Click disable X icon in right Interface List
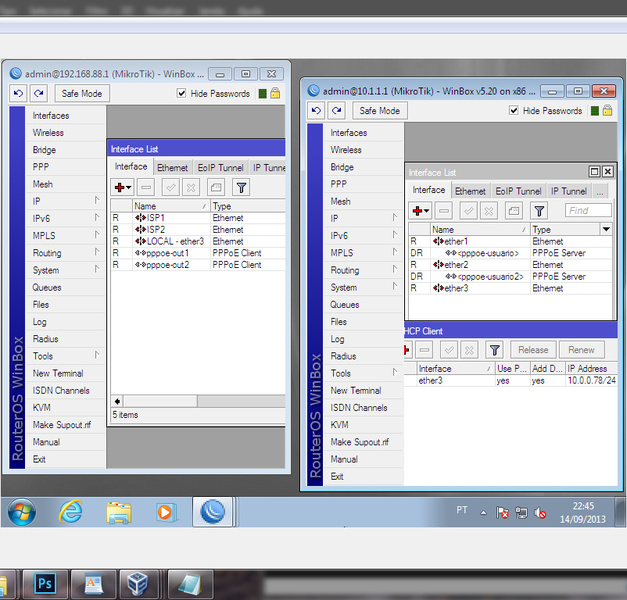The image size is (627, 600). click(x=489, y=210)
